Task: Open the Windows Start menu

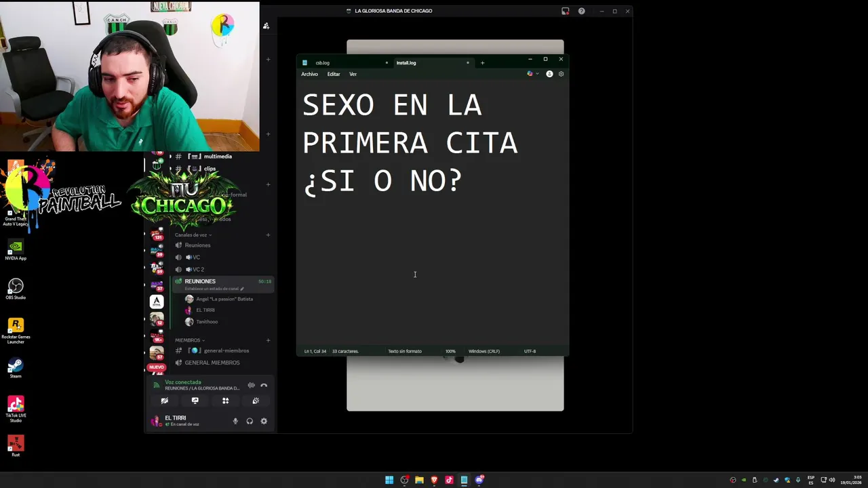Action: (x=389, y=480)
